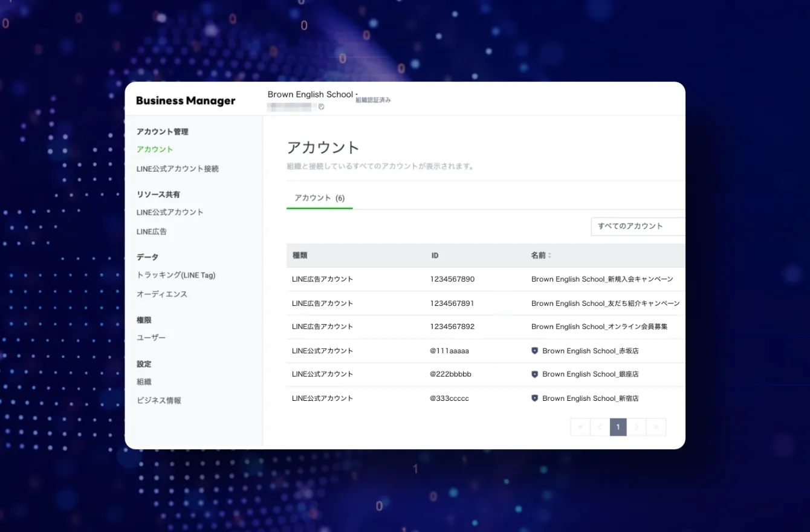Jump to the last page using double-right arrow

pyautogui.click(x=656, y=427)
